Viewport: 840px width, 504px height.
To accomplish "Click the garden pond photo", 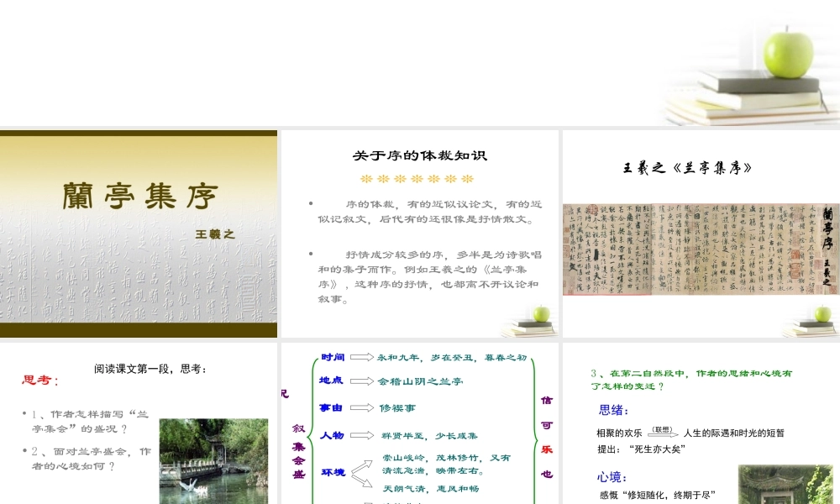I will (x=213, y=461).
